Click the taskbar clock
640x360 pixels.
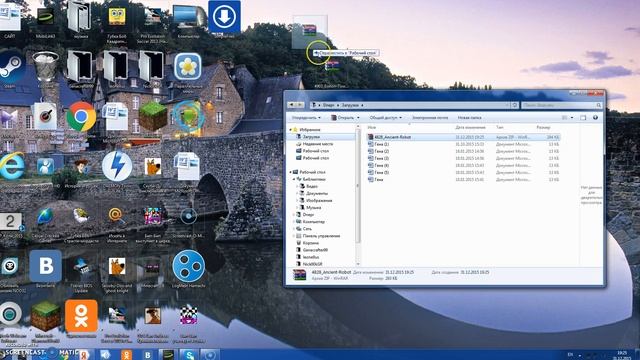622,355
